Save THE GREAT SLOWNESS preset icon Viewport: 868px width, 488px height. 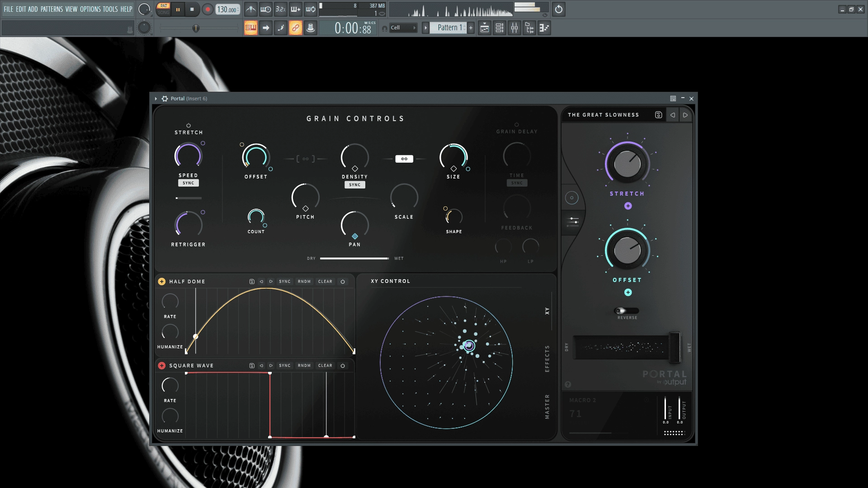click(659, 115)
